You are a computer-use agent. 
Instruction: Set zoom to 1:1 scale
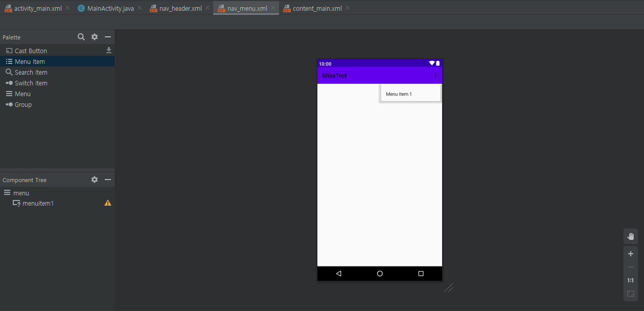(x=631, y=280)
